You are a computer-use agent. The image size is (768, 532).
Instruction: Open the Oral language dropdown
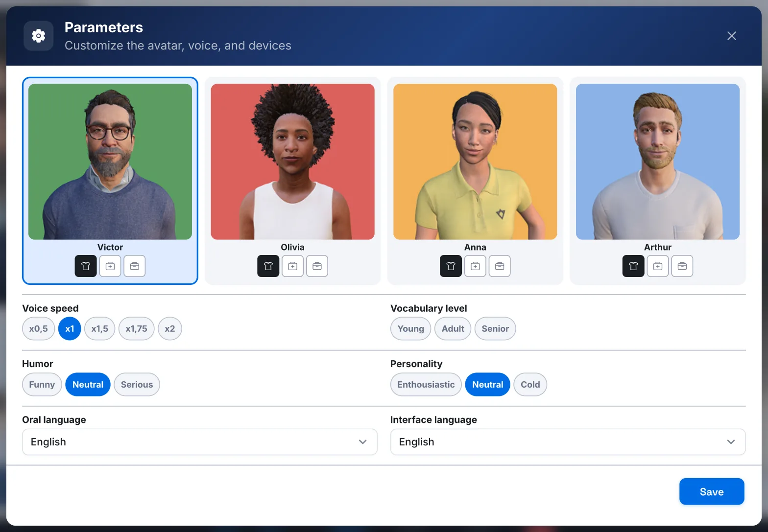[x=200, y=442]
